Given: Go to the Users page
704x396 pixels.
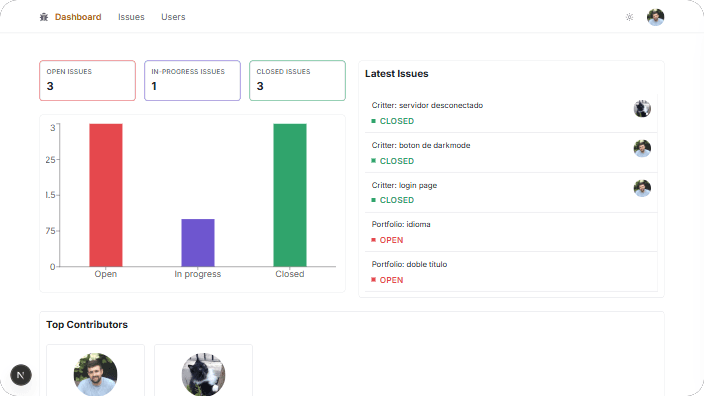Looking at the screenshot, I should coord(173,17).
